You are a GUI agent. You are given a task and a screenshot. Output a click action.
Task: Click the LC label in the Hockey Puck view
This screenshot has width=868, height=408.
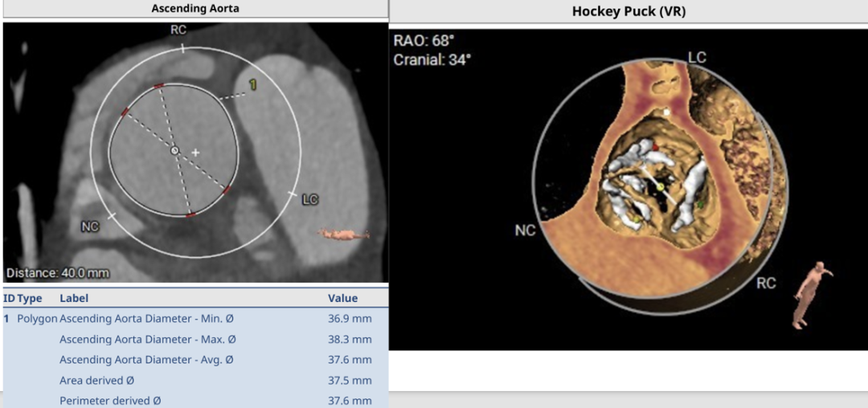click(697, 58)
